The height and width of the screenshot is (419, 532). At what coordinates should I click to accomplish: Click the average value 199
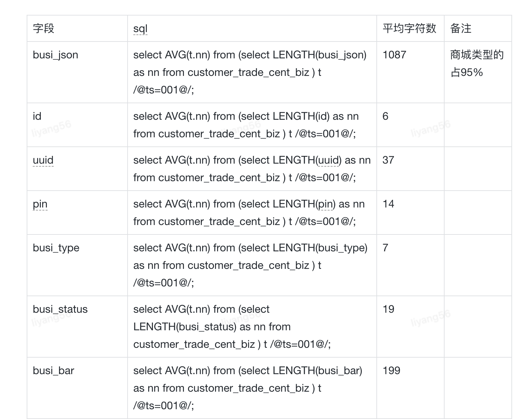click(x=391, y=371)
